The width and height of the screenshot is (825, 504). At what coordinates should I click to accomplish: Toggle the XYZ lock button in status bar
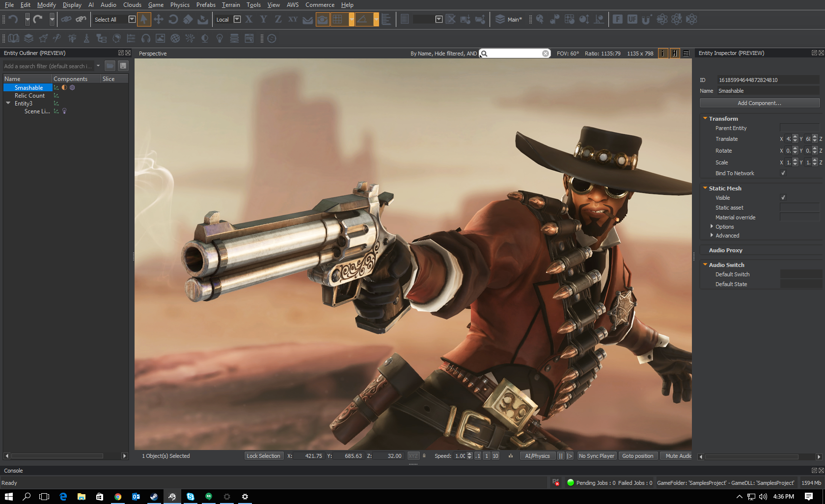(413, 456)
